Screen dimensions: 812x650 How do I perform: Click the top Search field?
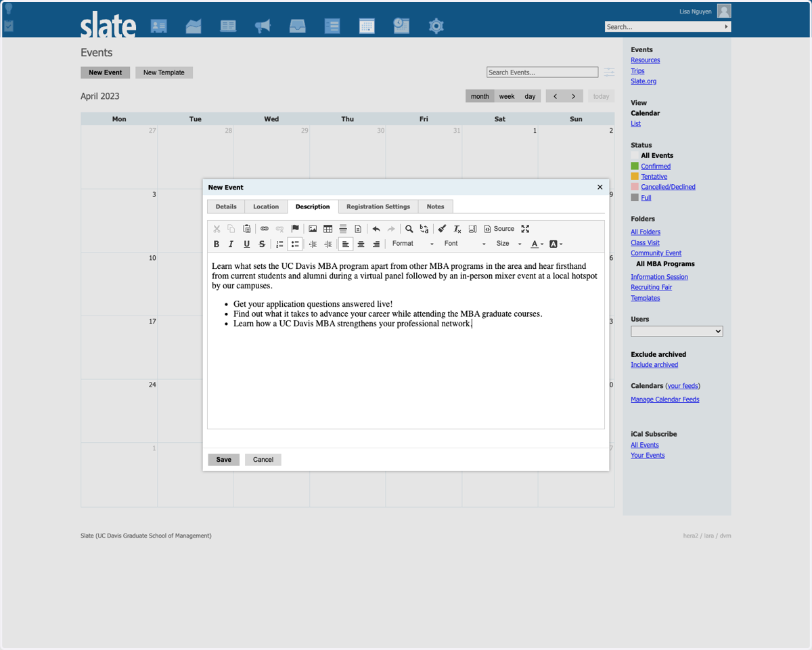663,27
